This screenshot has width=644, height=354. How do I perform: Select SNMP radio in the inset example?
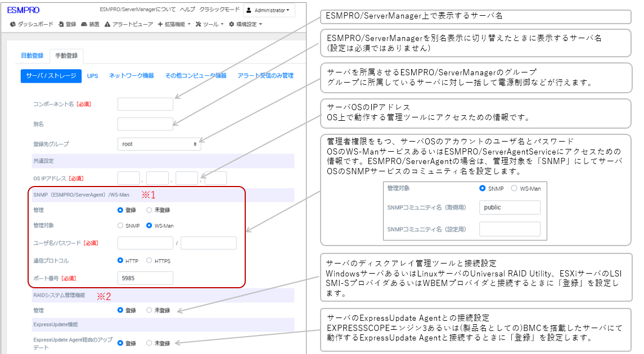point(483,188)
